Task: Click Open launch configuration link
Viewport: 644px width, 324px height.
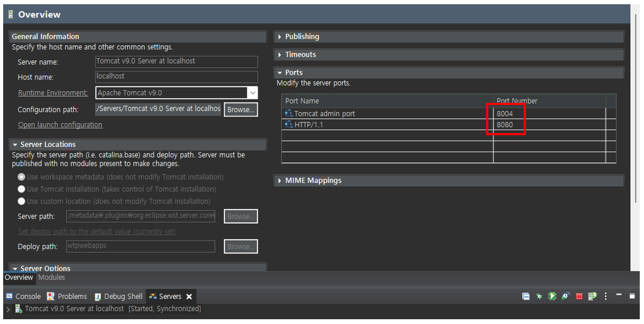Action: click(60, 125)
